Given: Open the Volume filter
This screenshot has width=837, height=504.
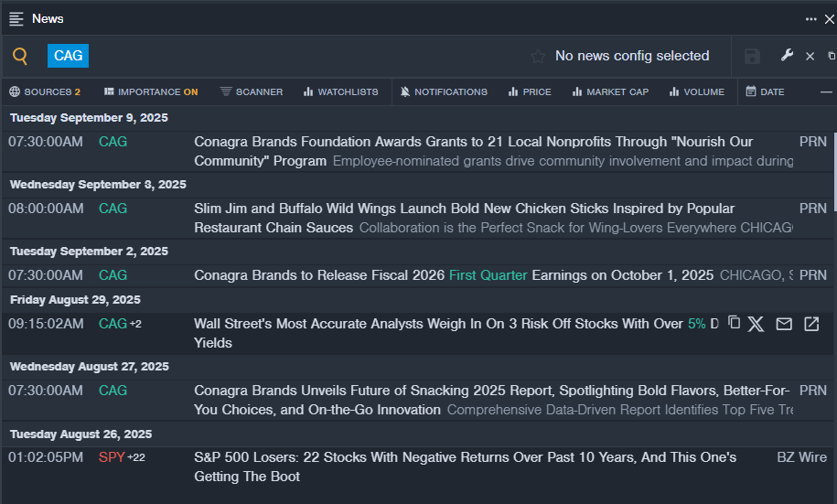Looking at the screenshot, I should click(697, 91).
